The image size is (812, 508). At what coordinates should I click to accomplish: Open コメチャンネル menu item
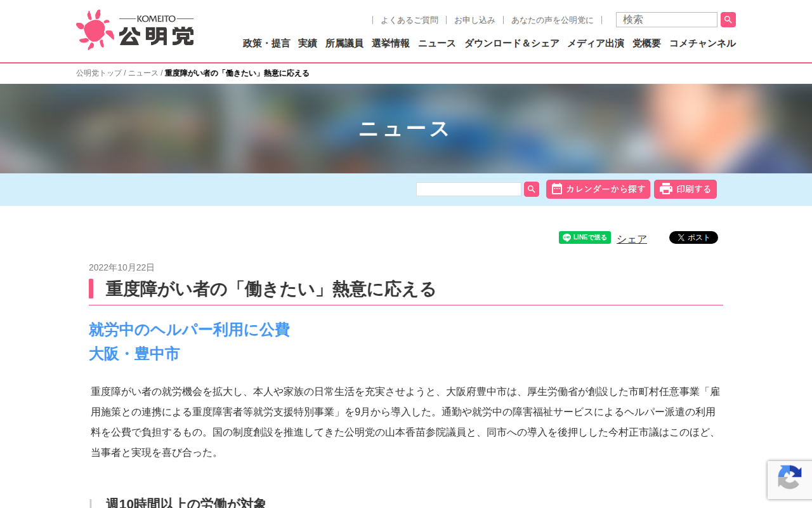[702, 43]
